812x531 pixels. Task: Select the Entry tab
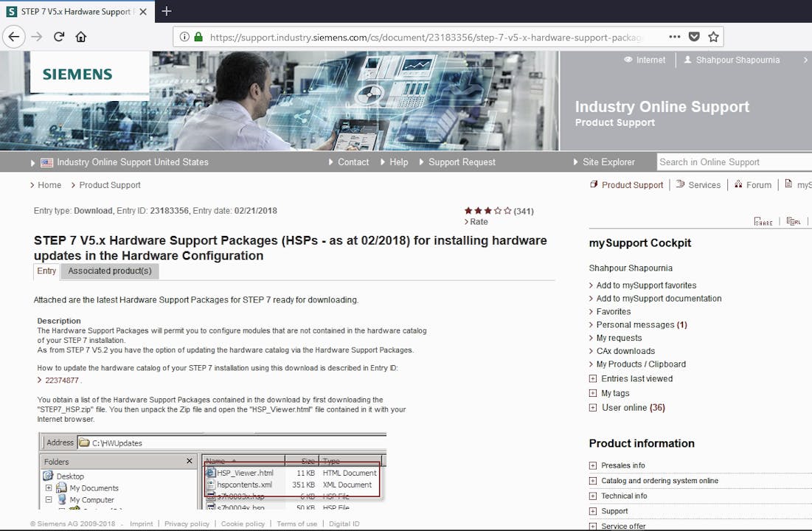click(x=46, y=271)
